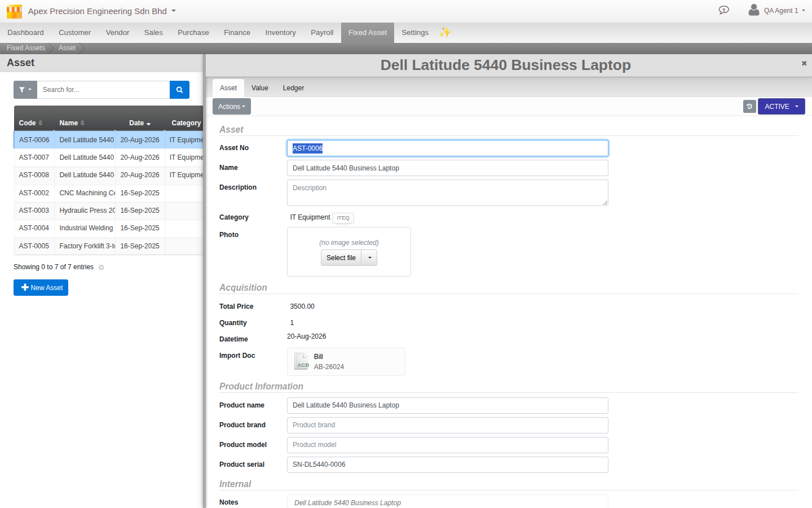Sort the table by Name column
Screen dimensions: 812x508
[85, 123]
